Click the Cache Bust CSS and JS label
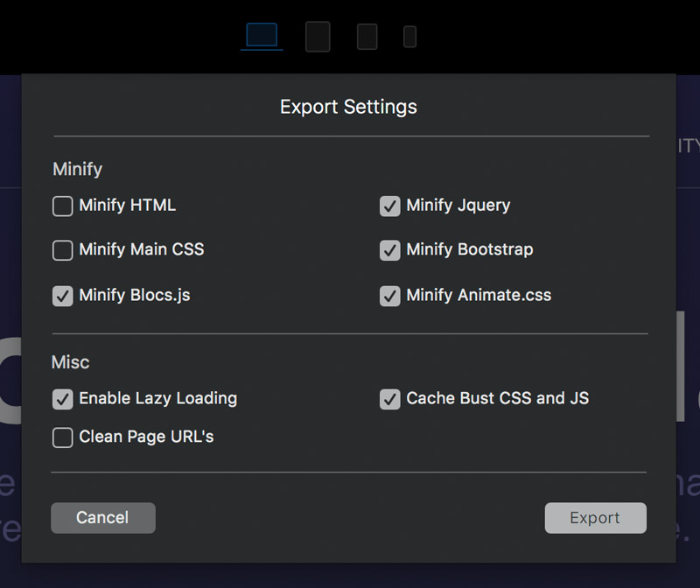Image resolution: width=700 pixels, height=588 pixels. (x=497, y=398)
